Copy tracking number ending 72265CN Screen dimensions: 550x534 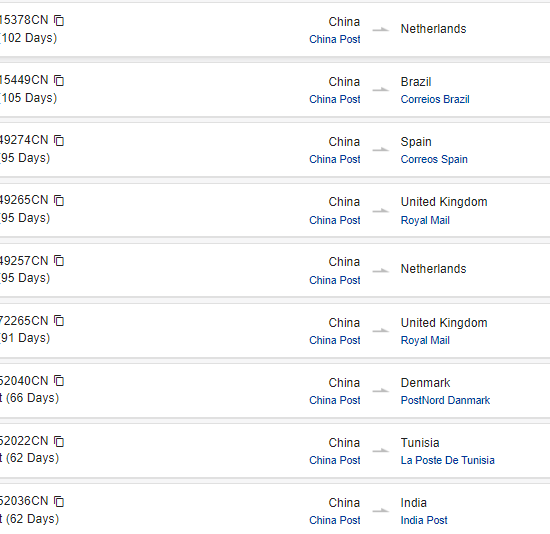coord(59,321)
